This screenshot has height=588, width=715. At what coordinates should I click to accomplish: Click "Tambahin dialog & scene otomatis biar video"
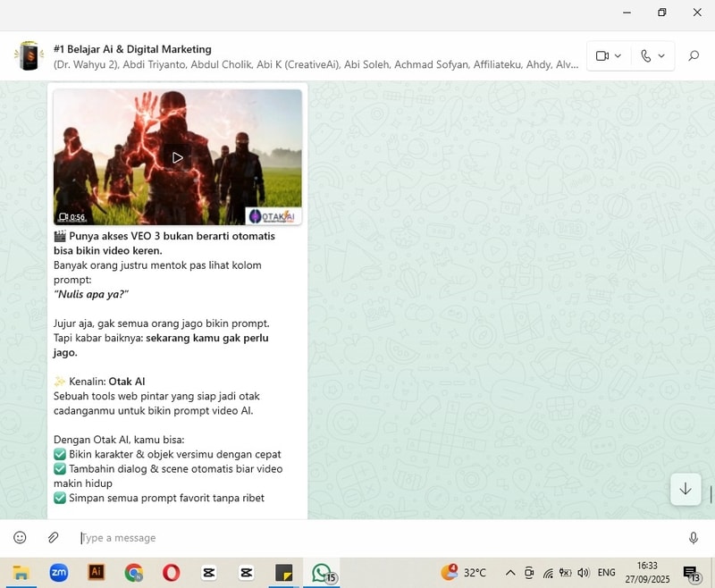[x=175, y=469]
